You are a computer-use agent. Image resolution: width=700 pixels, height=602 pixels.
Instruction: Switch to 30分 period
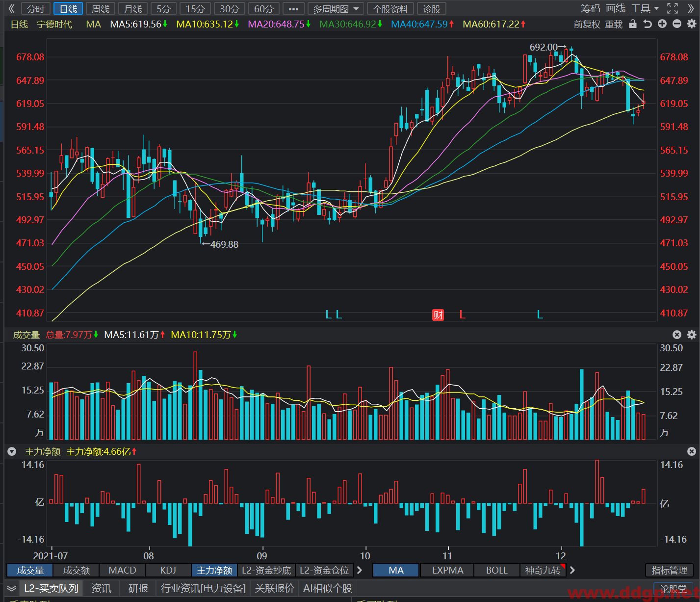(x=230, y=9)
